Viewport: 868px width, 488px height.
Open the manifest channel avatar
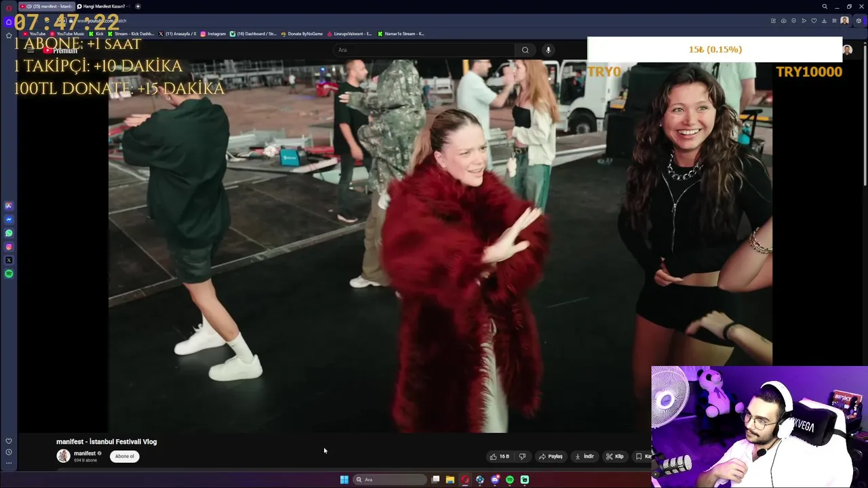click(63, 456)
